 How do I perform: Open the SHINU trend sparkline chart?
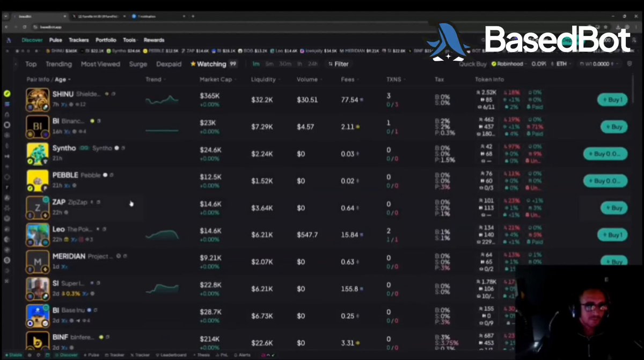(162, 100)
